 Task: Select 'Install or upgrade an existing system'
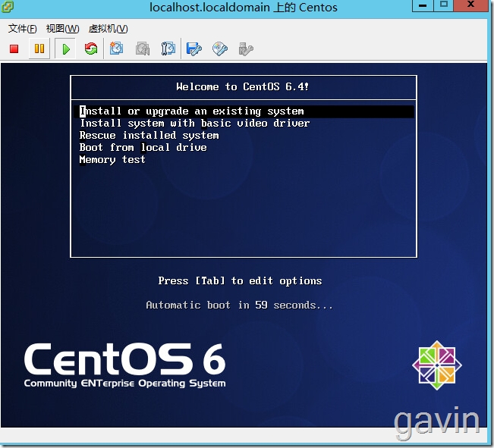(244, 111)
